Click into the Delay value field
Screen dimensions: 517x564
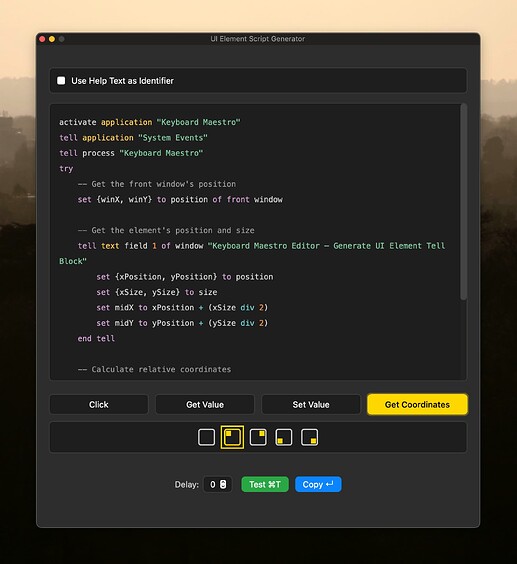click(x=217, y=484)
